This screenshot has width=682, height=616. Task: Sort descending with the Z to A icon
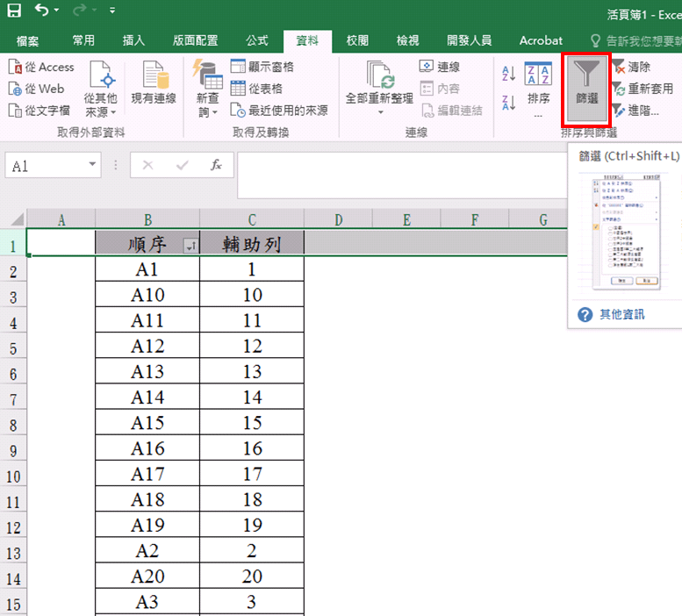[509, 103]
